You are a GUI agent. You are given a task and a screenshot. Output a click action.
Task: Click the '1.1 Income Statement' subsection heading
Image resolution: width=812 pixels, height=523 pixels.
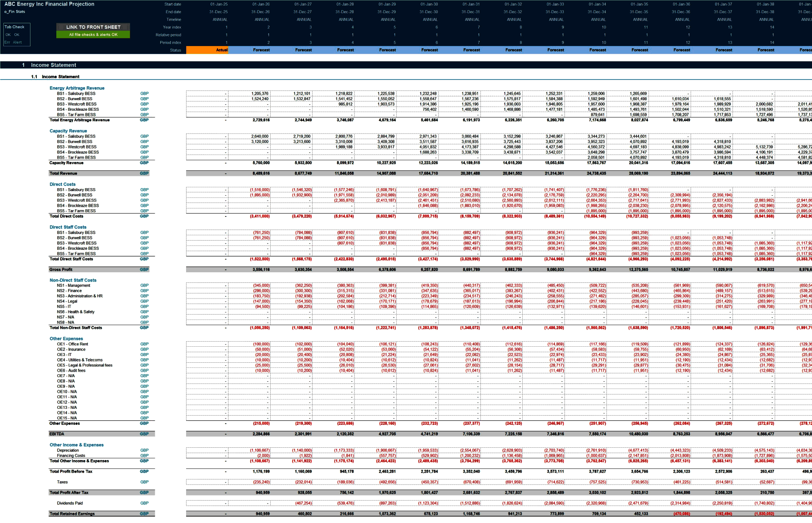pos(60,77)
